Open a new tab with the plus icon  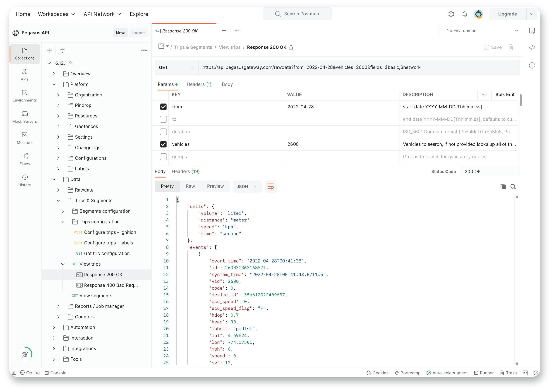tap(224, 30)
